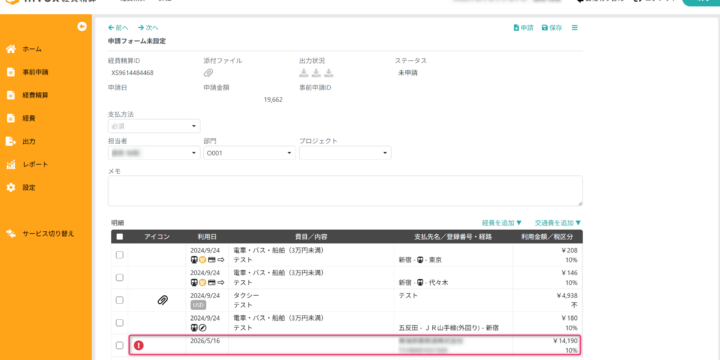Click expense ID XS9614484468
This screenshot has height=360, width=720.
[132, 73]
